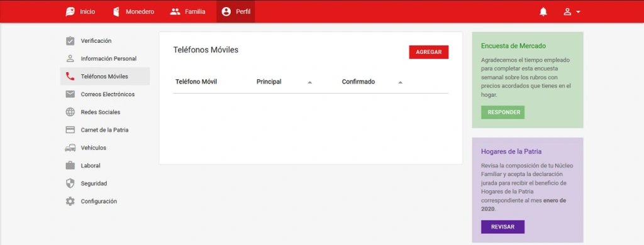644x245 pixels.
Task: Go to the Monedero tab
Action: [133, 12]
